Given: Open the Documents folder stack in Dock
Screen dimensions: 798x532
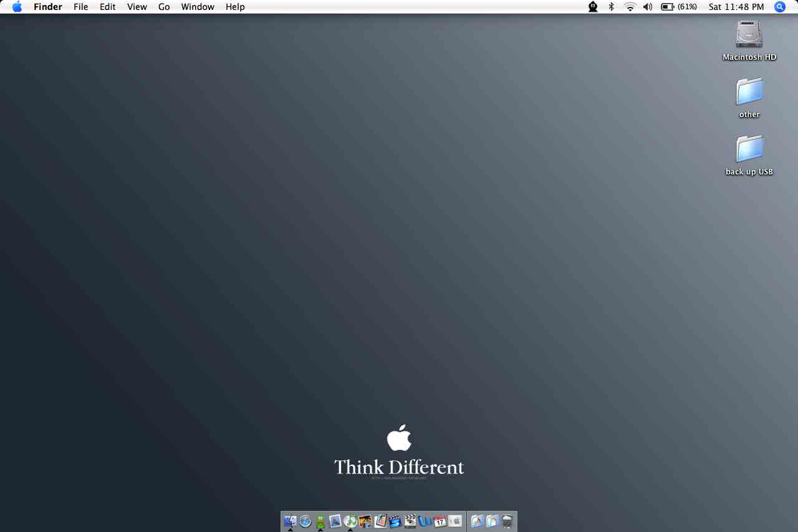Looking at the screenshot, I should pos(492,521).
